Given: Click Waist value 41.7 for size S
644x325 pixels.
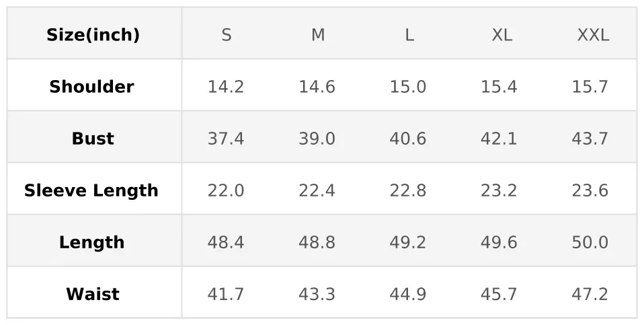Looking at the screenshot, I should coord(226,294).
